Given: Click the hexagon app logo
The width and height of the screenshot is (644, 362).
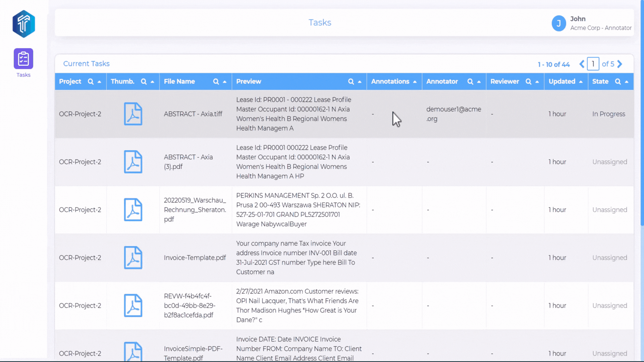Looking at the screenshot, I should pyautogui.click(x=24, y=24).
